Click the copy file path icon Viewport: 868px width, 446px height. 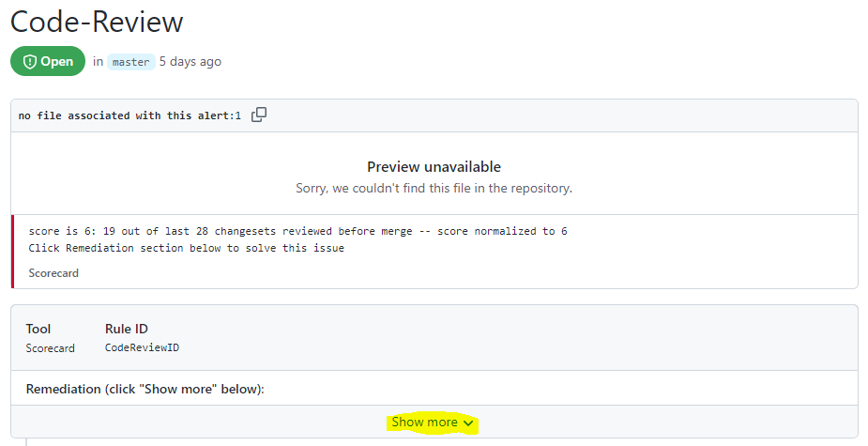(259, 115)
